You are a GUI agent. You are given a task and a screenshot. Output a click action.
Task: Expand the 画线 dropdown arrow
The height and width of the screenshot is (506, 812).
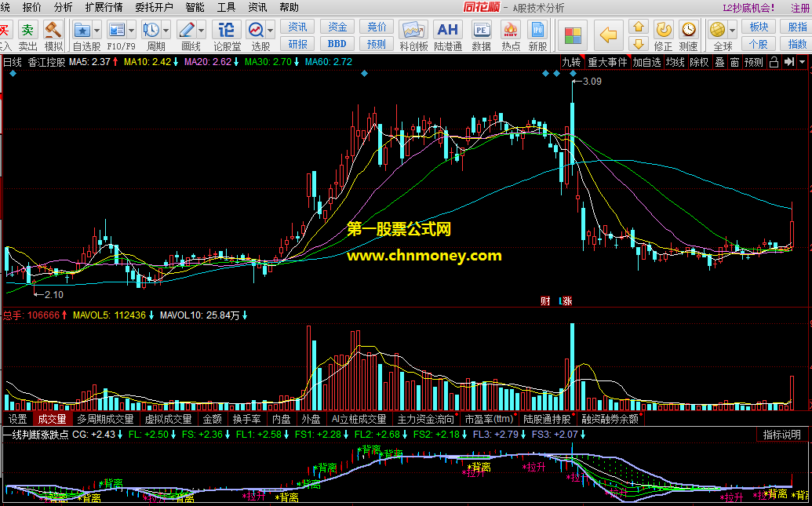point(201,30)
